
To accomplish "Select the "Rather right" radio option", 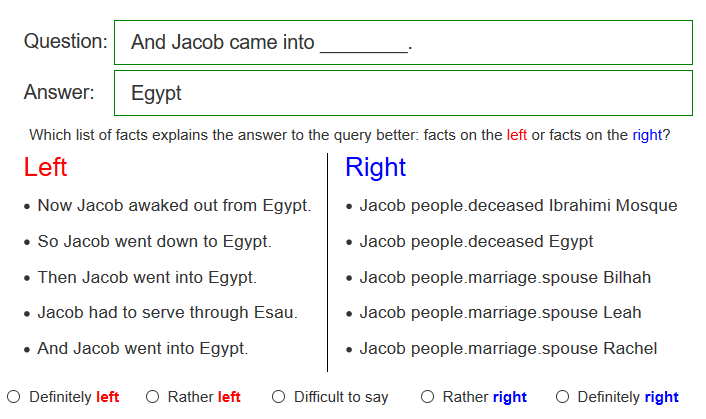I will (x=428, y=397).
